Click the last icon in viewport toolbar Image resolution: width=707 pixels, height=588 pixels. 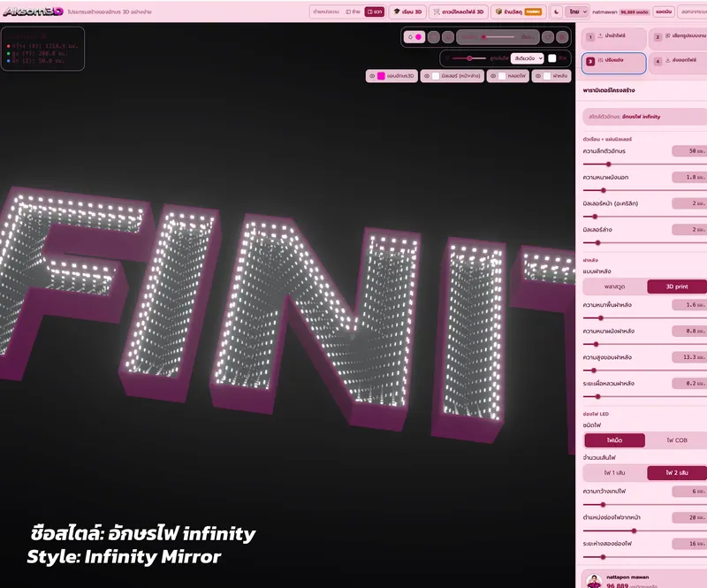(562, 37)
